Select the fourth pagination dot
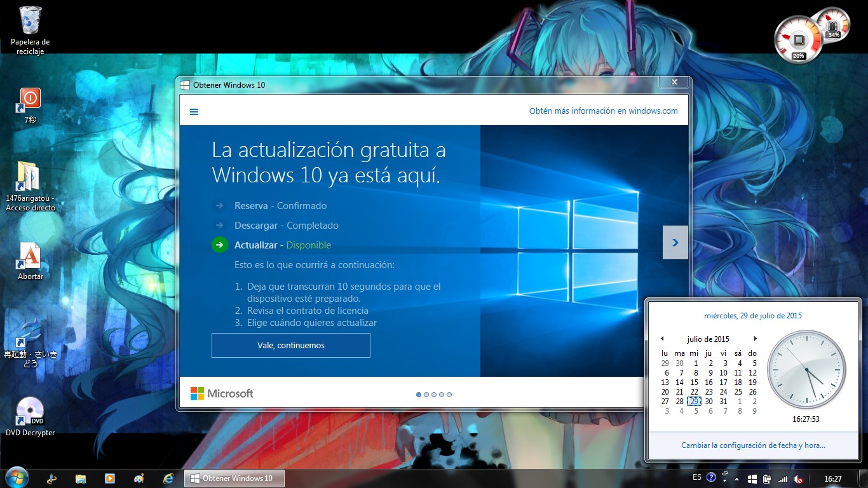868x488 pixels. tap(442, 395)
